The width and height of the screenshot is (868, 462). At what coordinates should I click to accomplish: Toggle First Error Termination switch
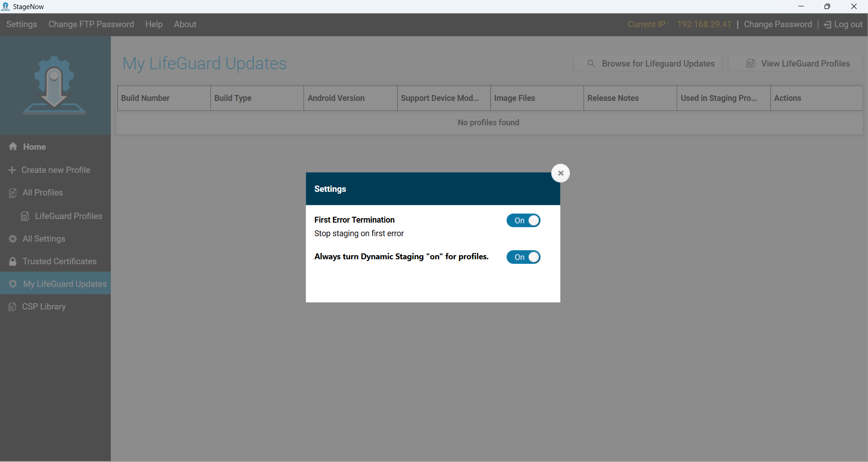pos(523,220)
